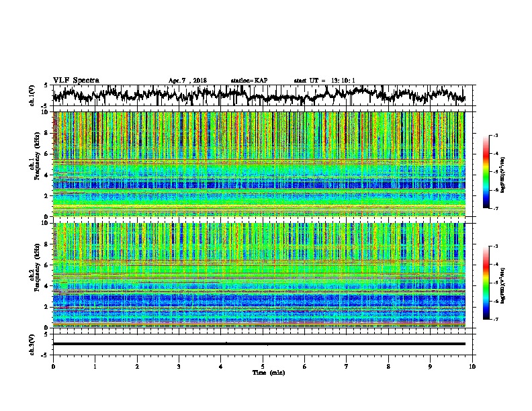Click time axis tick label '1'

pyautogui.click(x=95, y=367)
